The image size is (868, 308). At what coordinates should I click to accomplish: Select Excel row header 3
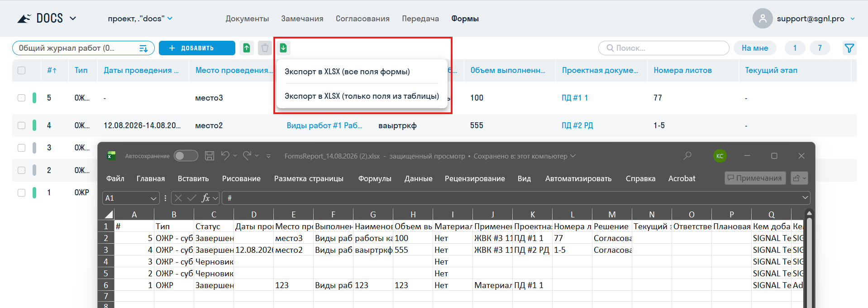tap(106, 250)
